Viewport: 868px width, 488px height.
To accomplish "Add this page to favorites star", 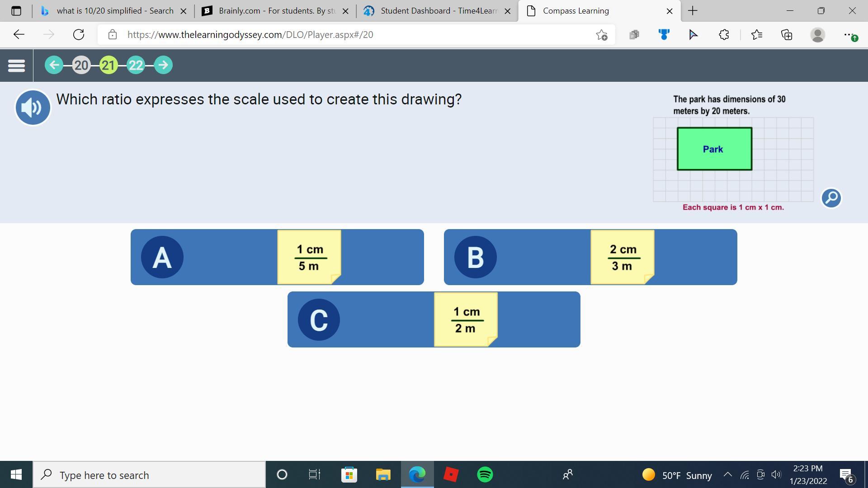I will click(601, 35).
